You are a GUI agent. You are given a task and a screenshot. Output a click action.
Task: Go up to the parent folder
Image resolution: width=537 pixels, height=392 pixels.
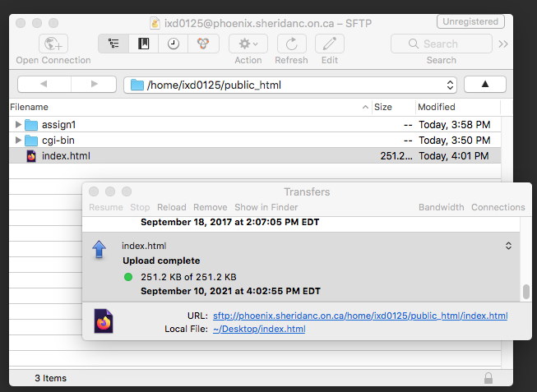coord(484,84)
